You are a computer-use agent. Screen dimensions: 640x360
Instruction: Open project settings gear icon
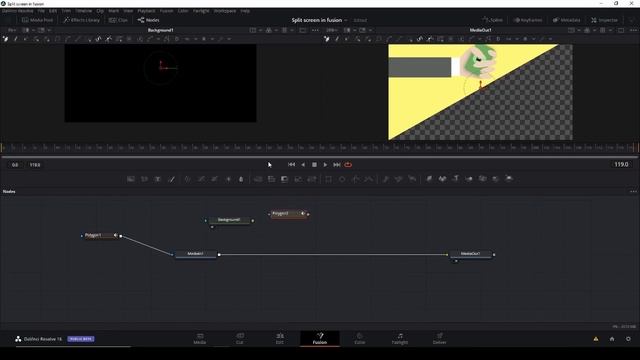coord(628,339)
